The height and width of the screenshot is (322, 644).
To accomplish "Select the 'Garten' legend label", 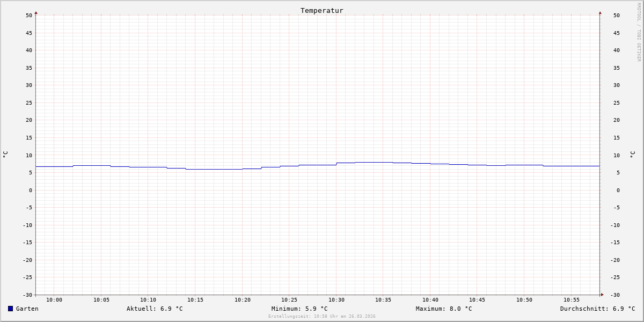I will 27,309.
